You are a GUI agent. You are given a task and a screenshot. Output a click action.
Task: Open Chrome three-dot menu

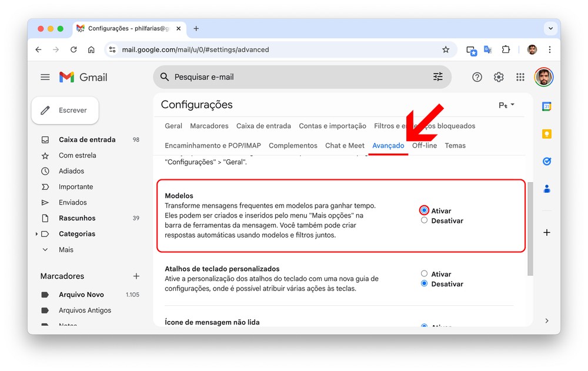click(x=550, y=49)
